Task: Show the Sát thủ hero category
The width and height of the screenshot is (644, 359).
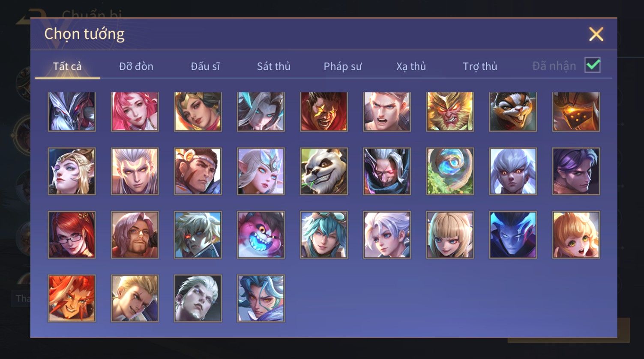Action: click(274, 66)
